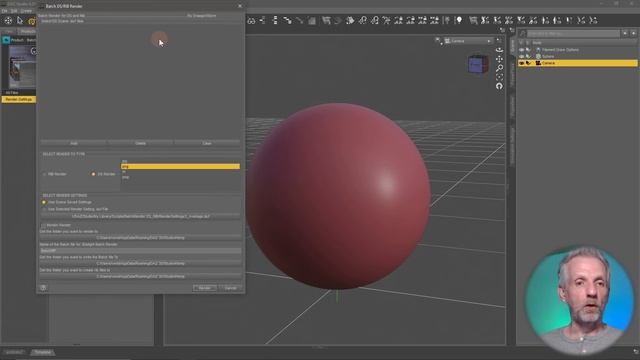Open the vertical Scene side tab

pyautogui.click(x=513, y=45)
